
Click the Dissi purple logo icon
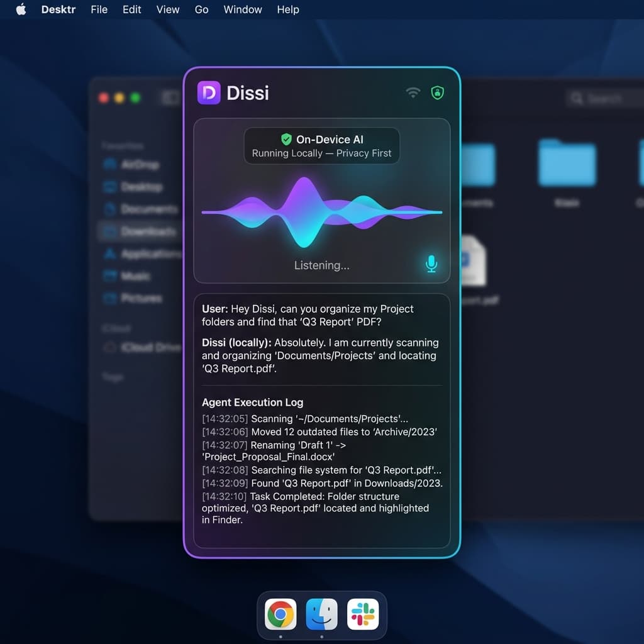(209, 93)
